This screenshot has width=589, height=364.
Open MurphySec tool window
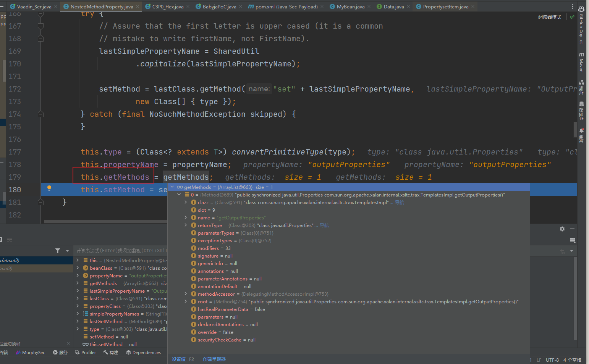coord(31,353)
